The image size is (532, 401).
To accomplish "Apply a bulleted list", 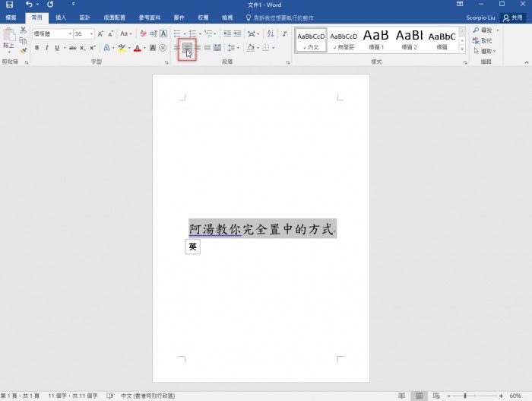I will [x=177, y=33].
